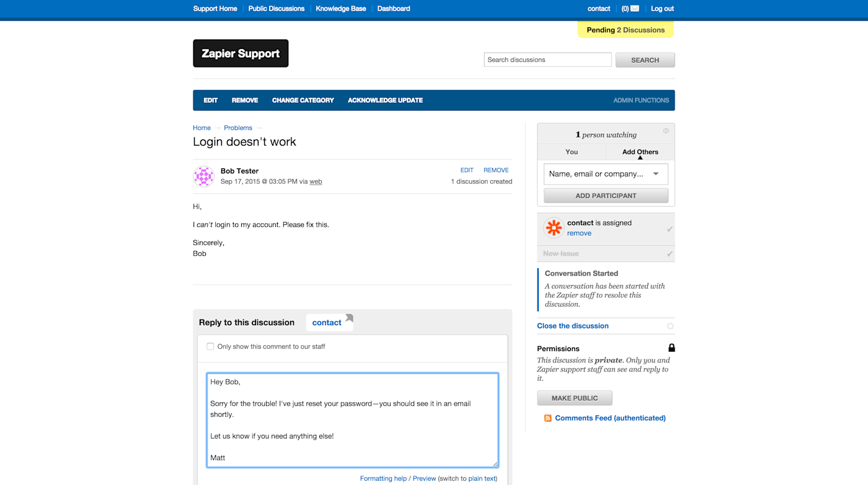Follow the Problems breadcrumb link
This screenshot has height=485, width=868.
[238, 128]
